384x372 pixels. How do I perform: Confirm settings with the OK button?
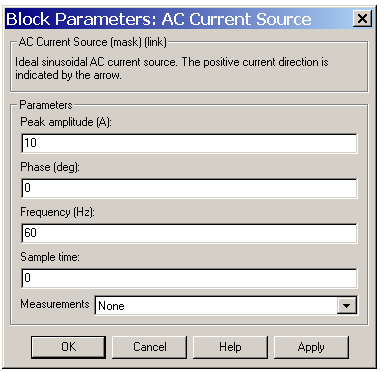[x=68, y=347]
